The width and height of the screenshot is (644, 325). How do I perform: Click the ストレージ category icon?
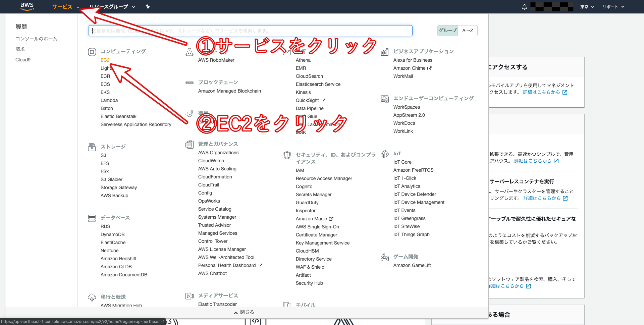(92, 147)
